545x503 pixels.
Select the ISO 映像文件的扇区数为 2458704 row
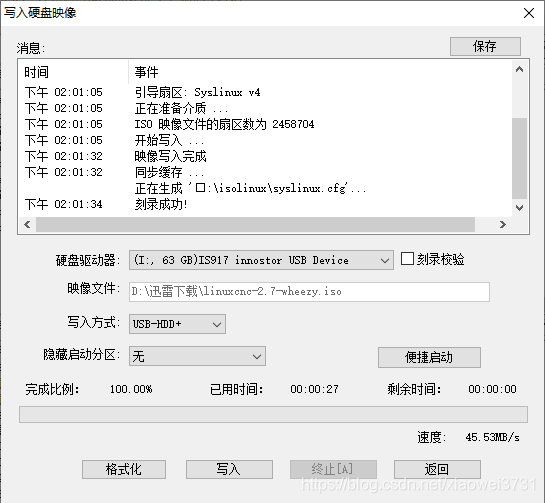[266, 124]
